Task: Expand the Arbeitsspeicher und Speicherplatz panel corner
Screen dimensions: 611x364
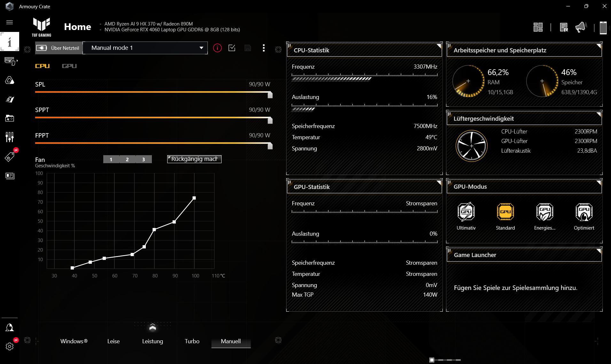Action: point(599,46)
